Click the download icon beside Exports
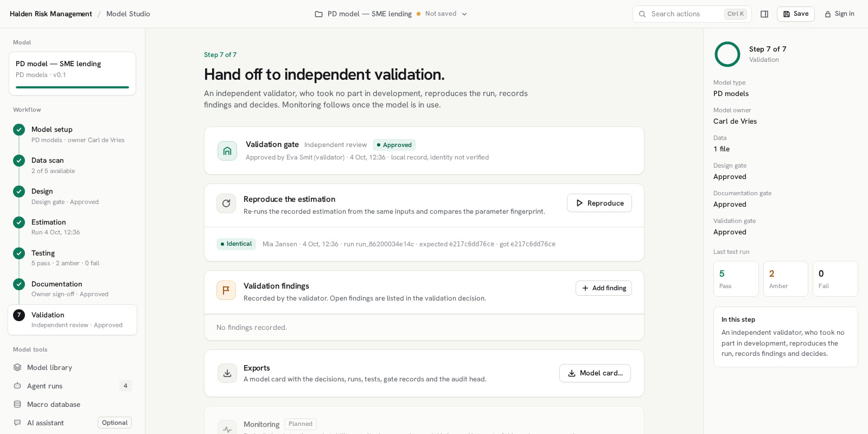The image size is (868, 434). (x=227, y=373)
